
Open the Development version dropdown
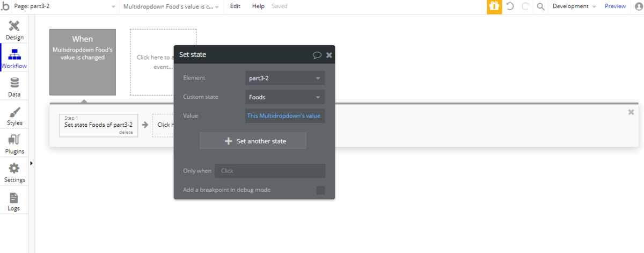[x=574, y=6]
